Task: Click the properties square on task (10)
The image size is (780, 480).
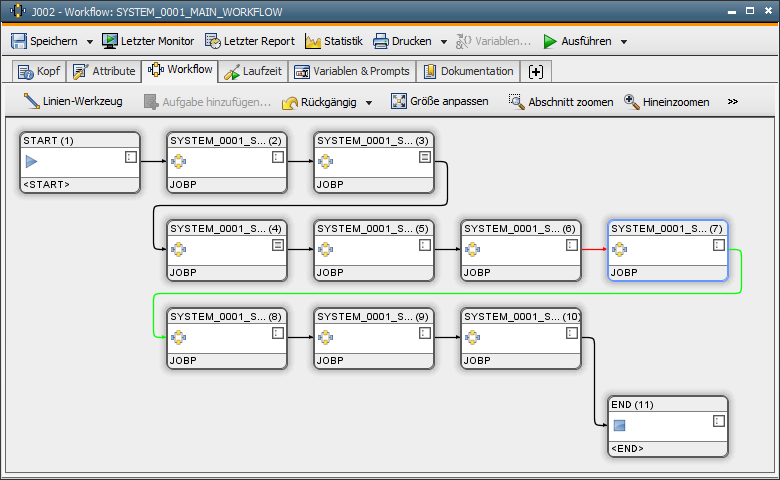Action: pyautogui.click(x=572, y=333)
